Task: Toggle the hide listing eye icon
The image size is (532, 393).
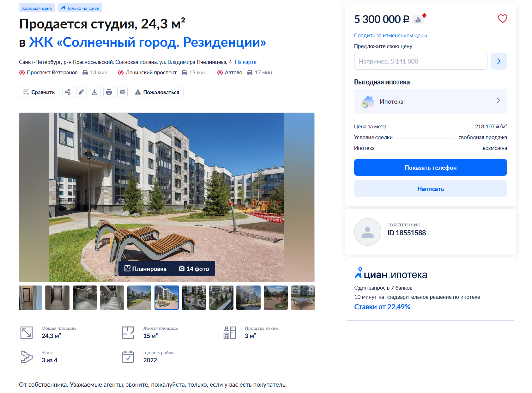Action: (x=123, y=92)
